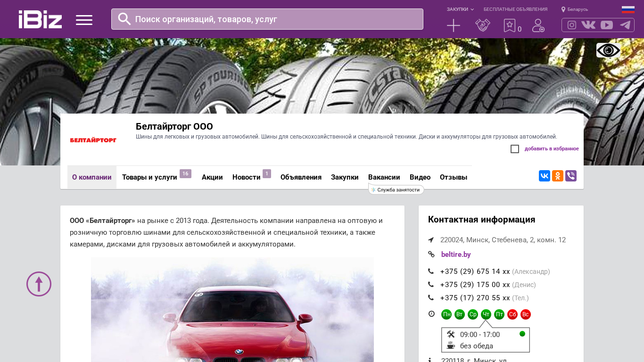Viewport: 644px width, 362px height.
Task: Open Бесплатные объявления link
Action: pyautogui.click(x=515, y=9)
